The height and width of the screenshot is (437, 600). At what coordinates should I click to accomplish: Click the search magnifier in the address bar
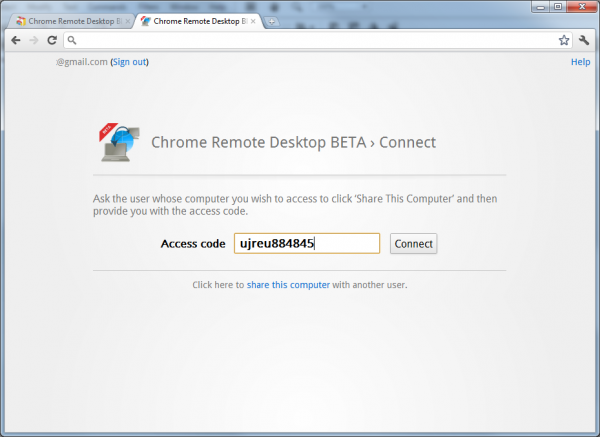(72, 40)
